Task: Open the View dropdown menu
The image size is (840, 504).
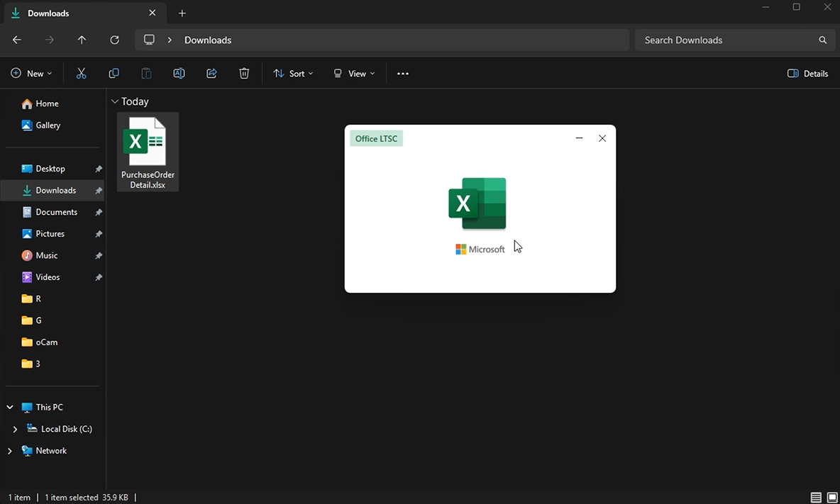Action: click(x=354, y=74)
